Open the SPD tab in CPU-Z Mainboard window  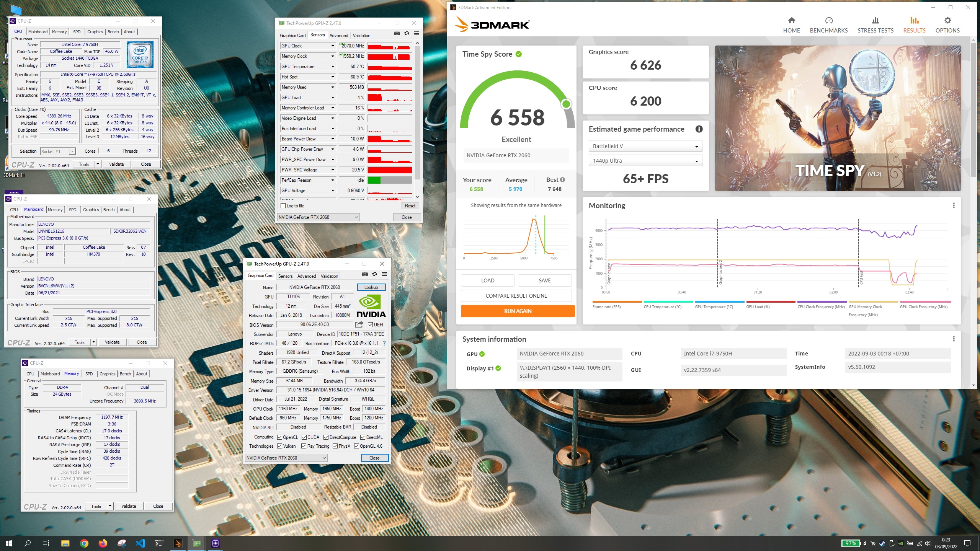72,210
